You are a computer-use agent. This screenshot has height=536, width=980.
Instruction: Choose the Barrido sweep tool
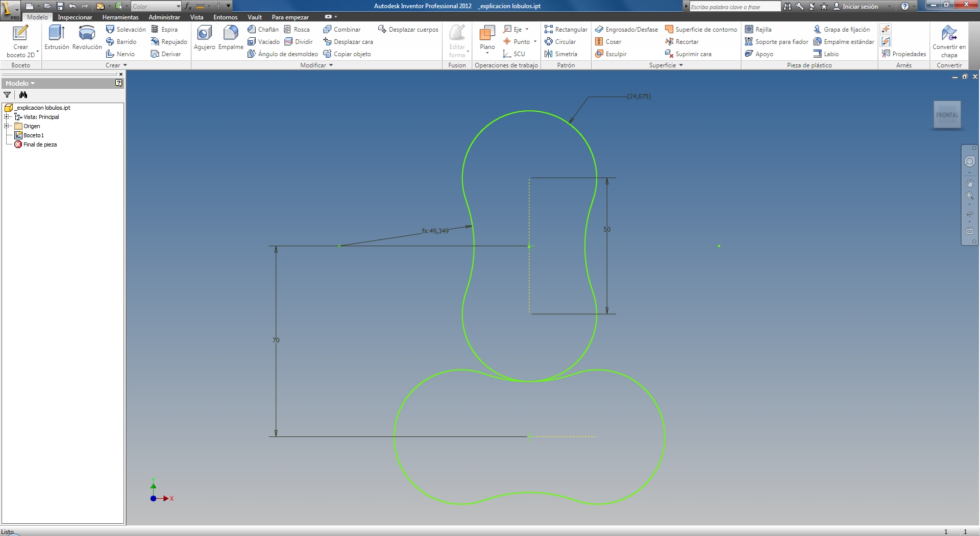121,41
